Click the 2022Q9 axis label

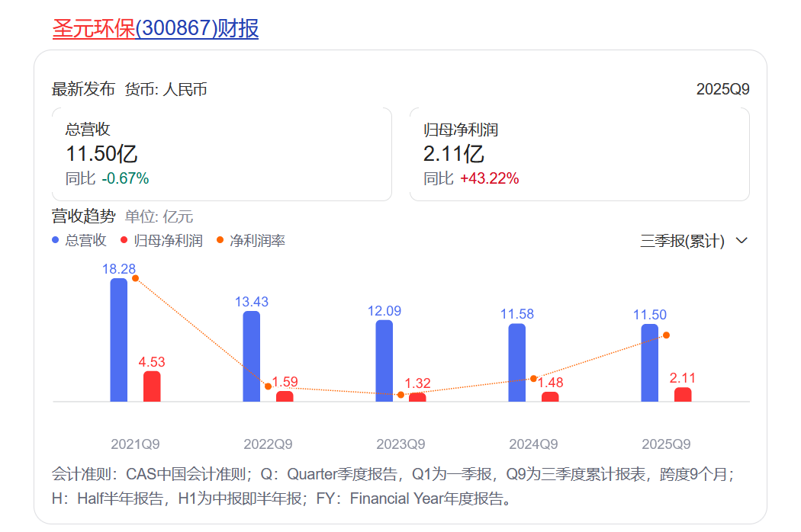268,444
